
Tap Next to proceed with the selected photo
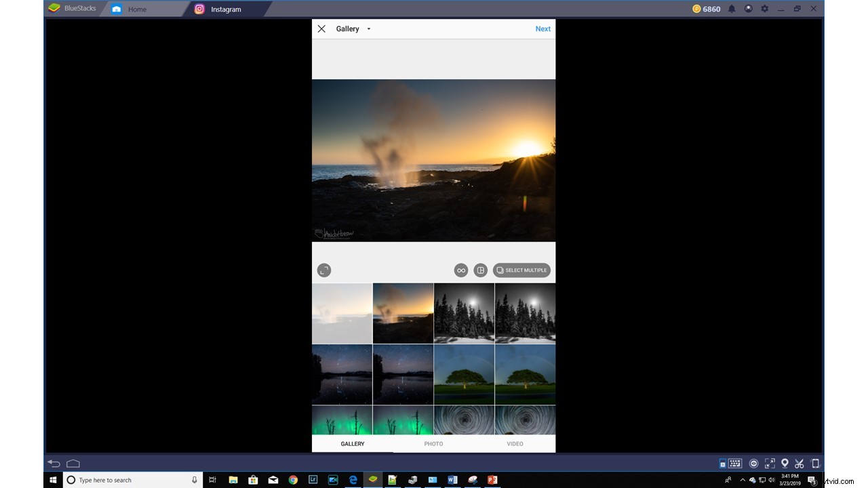542,28
